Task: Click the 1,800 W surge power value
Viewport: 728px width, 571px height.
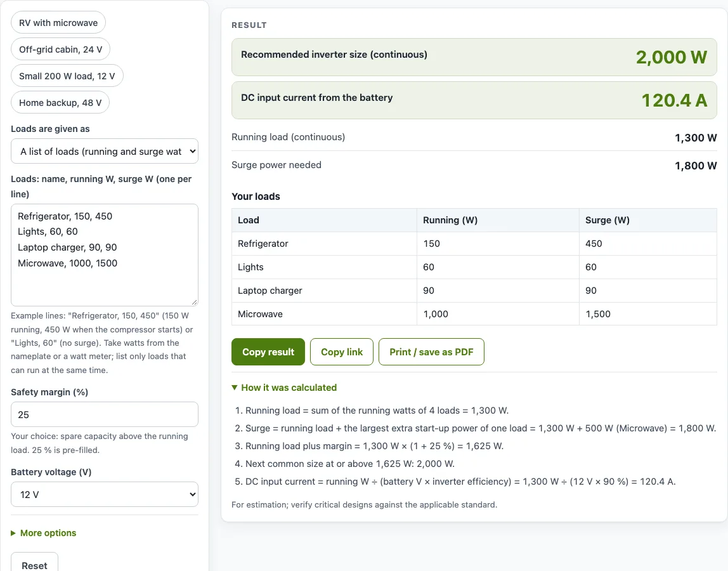Action: (696, 166)
